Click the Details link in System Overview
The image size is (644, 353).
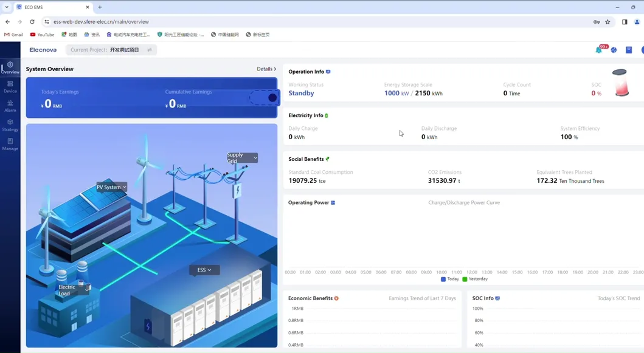[266, 69]
